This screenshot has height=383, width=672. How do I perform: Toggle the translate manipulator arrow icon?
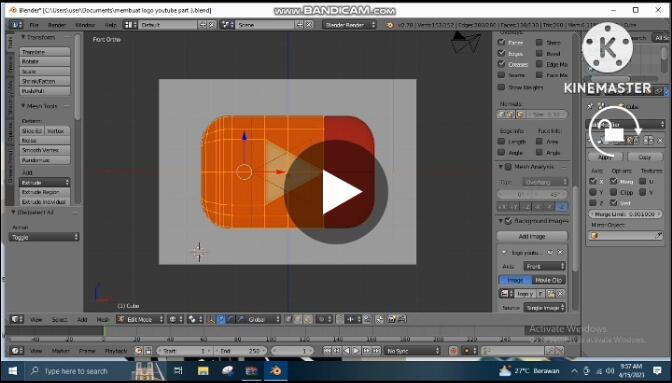coord(221,319)
